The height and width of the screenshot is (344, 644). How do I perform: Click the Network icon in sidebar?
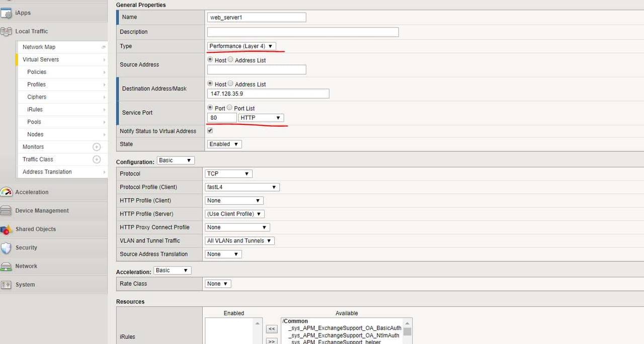point(6,266)
